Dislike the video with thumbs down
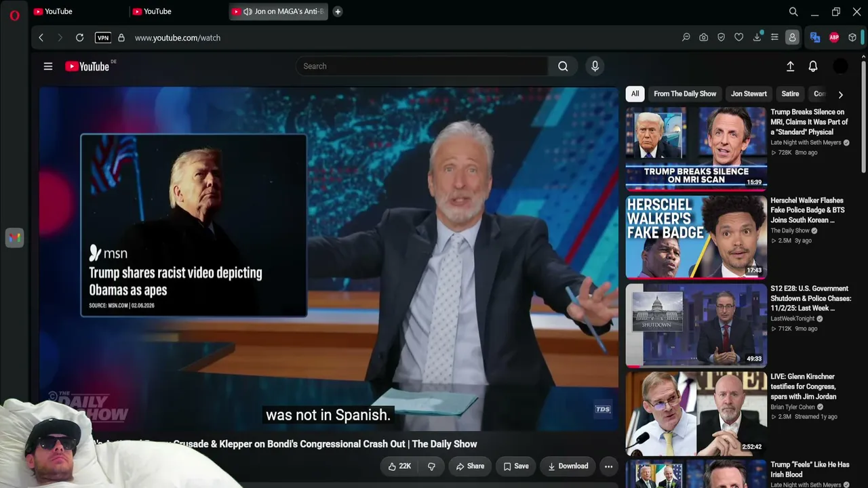 coord(431,466)
